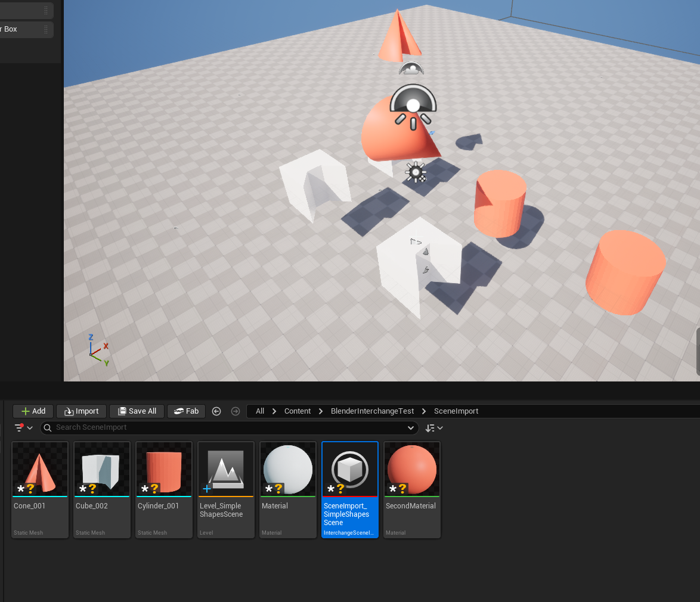Open the Fab marketplace button
The height and width of the screenshot is (602, 700).
click(187, 411)
